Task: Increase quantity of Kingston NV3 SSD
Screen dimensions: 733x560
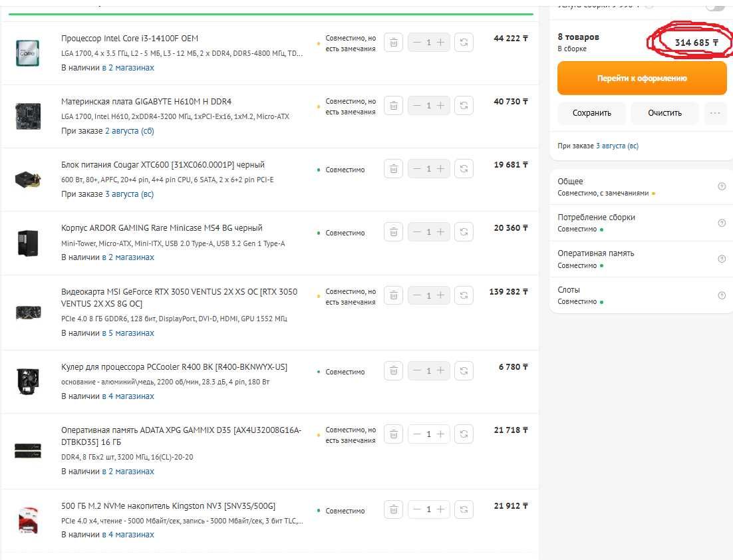Action: (x=440, y=509)
